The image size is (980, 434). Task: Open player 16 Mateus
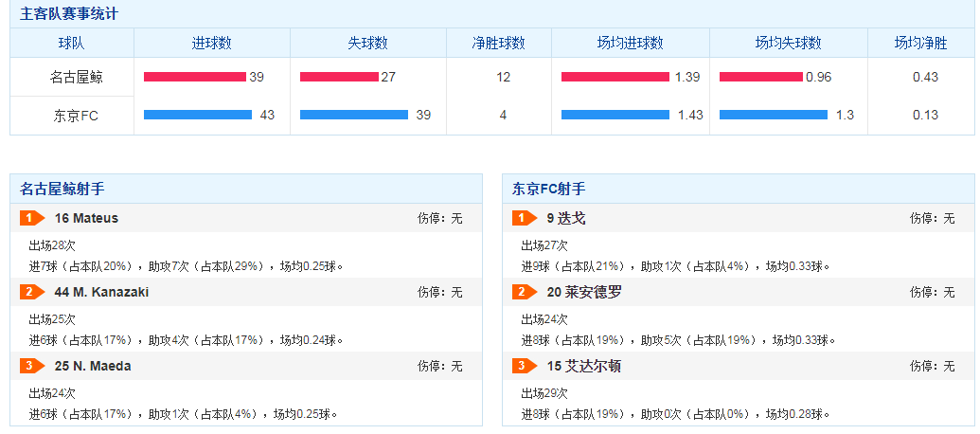[86, 219]
